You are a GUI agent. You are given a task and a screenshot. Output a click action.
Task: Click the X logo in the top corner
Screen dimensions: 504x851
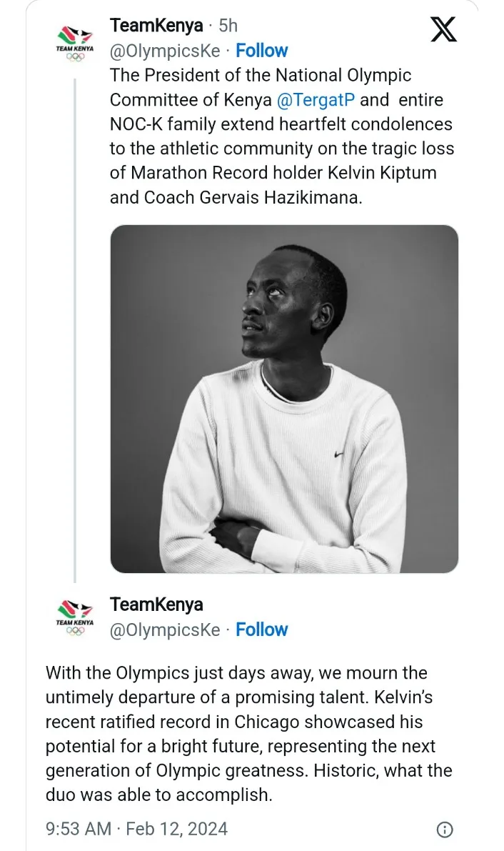point(444,29)
